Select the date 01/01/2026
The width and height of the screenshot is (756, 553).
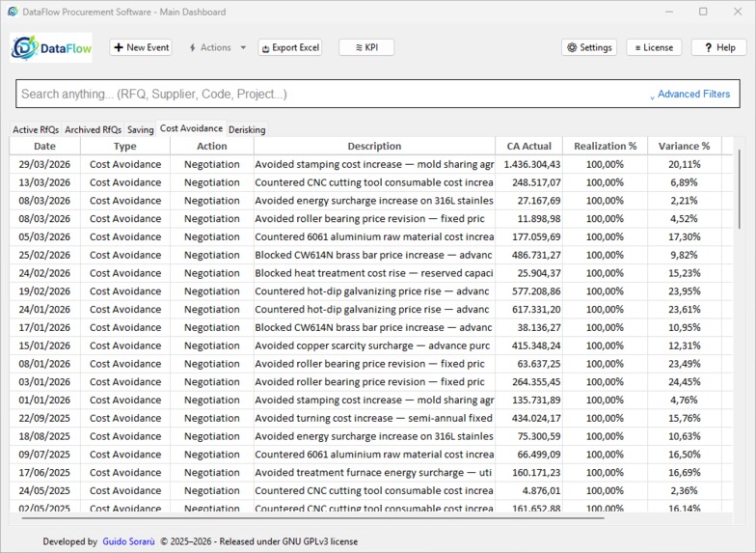pyautogui.click(x=44, y=400)
